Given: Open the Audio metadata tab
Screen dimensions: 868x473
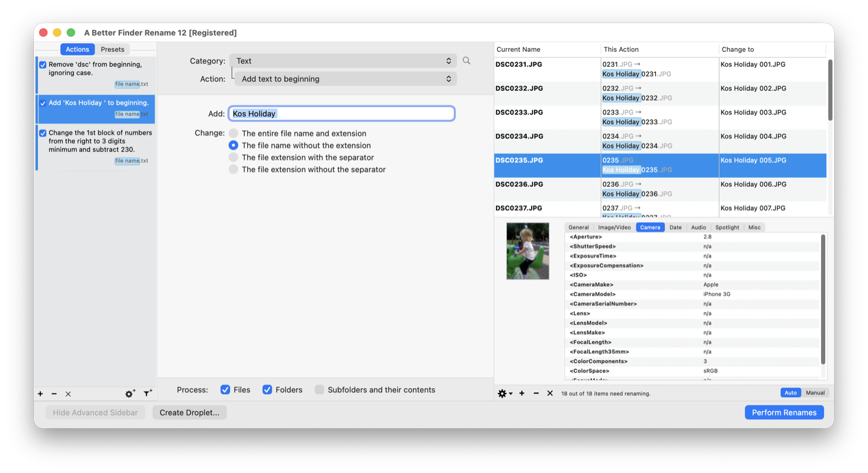Looking at the screenshot, I should [699, 227].
